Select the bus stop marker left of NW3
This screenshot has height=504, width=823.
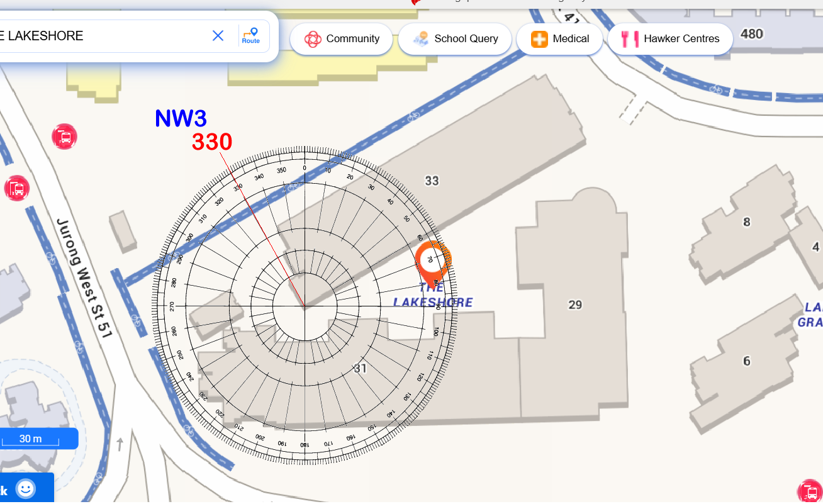pyautogui.click(x=65, y=137)
